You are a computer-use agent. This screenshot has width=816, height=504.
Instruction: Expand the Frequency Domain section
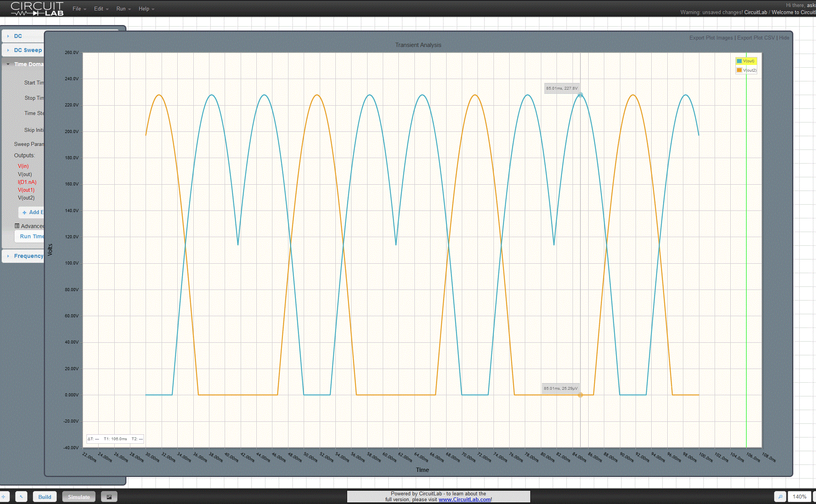coord(28,256)
